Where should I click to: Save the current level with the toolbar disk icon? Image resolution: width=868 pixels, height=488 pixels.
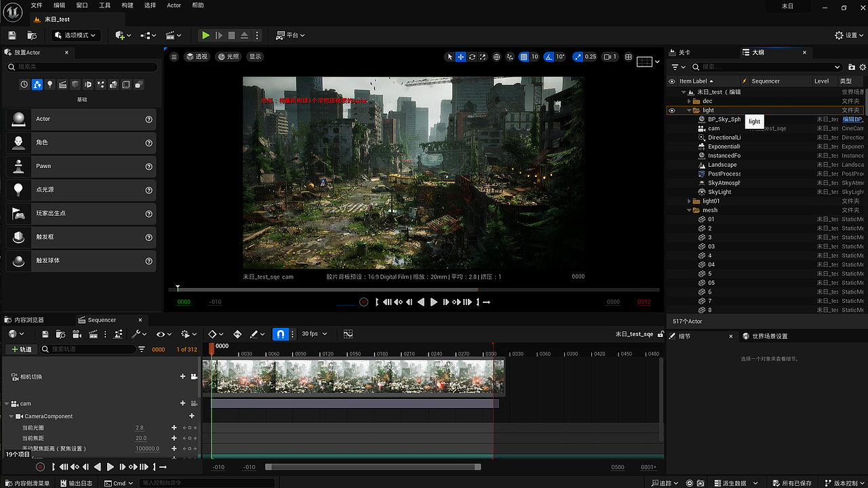12,35
